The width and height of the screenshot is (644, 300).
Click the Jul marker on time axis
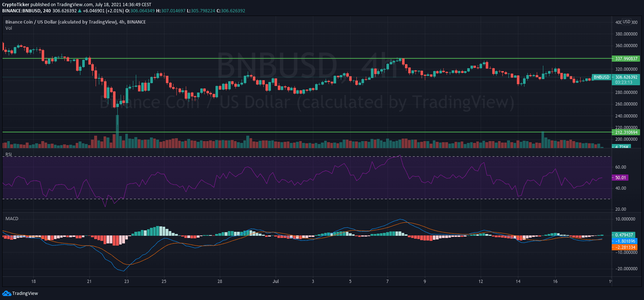(x=276, y=281)
